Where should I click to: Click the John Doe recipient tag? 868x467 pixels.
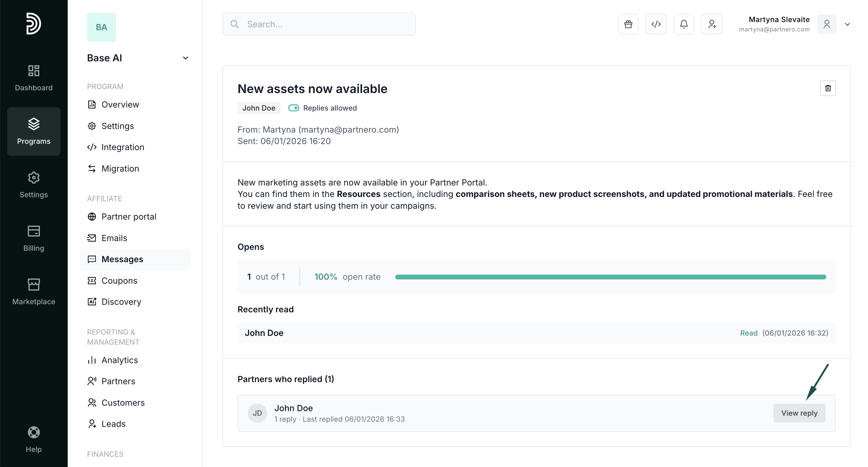(x=259, y=108)
